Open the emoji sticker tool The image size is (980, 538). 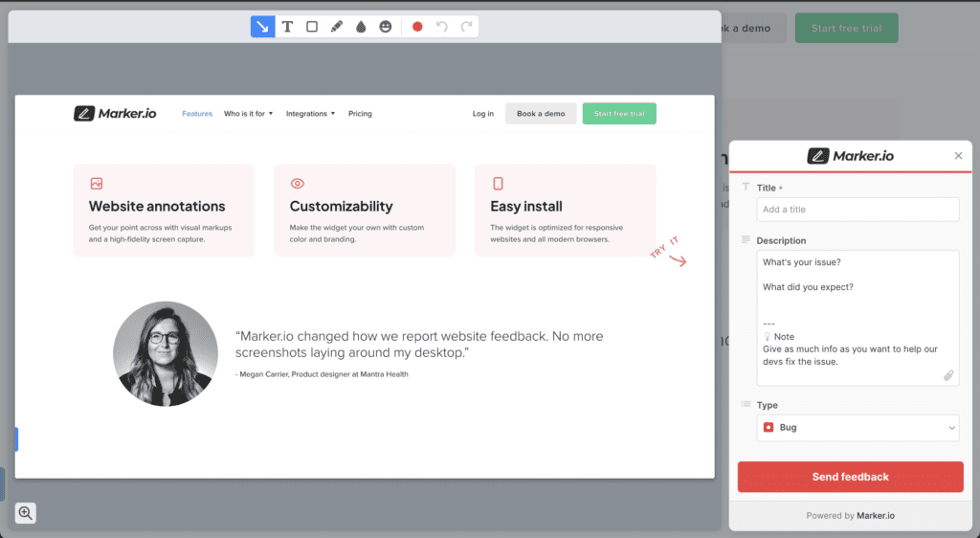click(x=386, y=27)
